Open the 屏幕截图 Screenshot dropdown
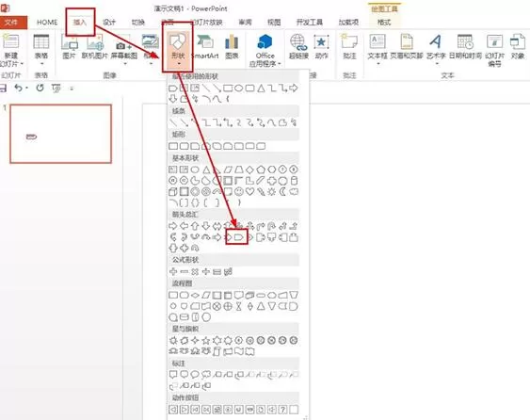Image resolution: width=530 pixels, height=420 pixels. point(124,51)
